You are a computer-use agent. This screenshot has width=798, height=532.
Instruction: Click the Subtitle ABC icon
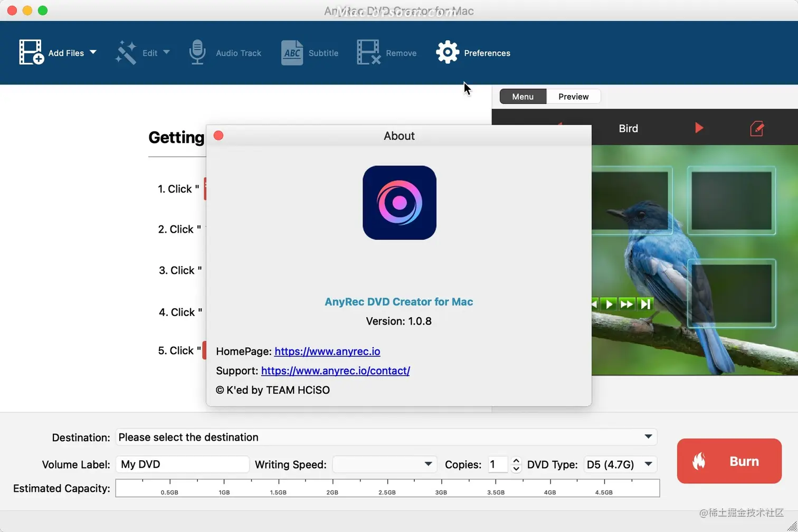tap(292, 53)
